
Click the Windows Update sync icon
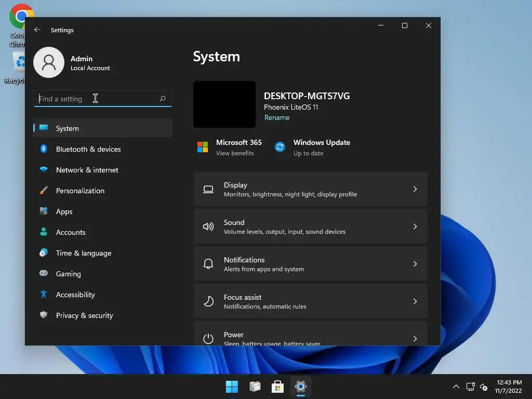click(x=280, y=147)
